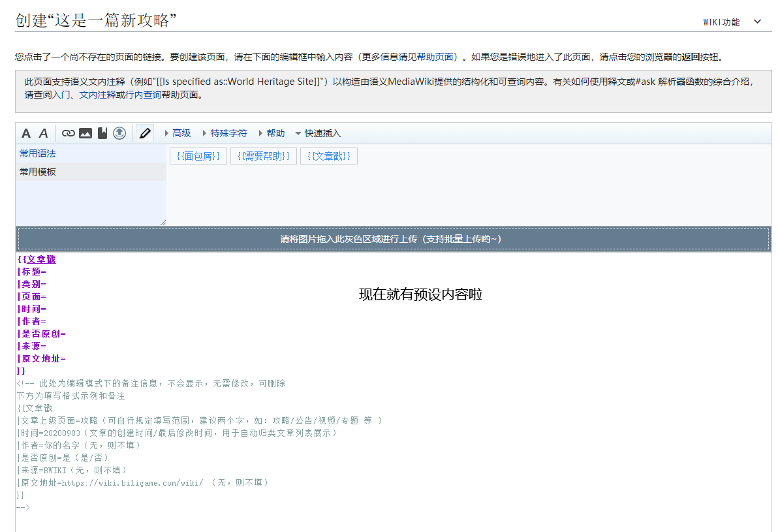Click the reference bookmark icon
Image resolution: width=778 pixels, height=532 pixels.
pos(102,133)
